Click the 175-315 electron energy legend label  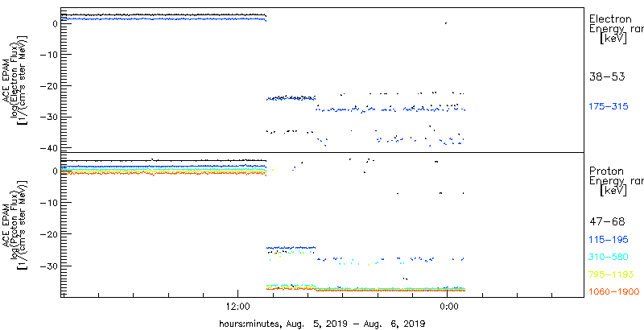(x=609, y=107)
